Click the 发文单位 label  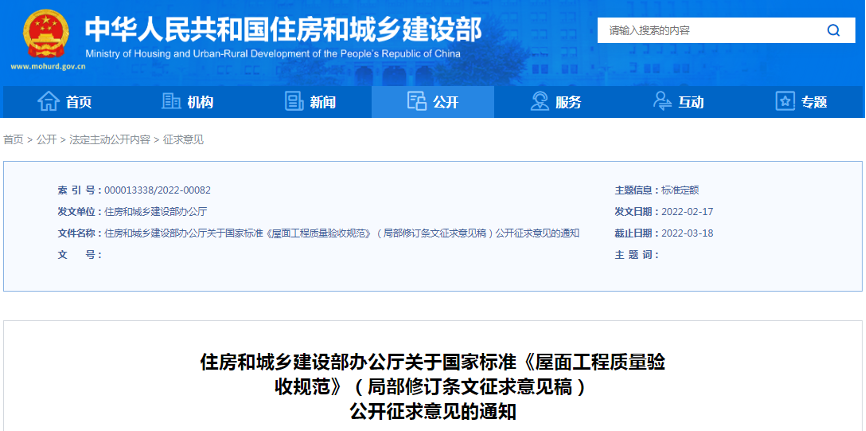click(x=80, y=212)
